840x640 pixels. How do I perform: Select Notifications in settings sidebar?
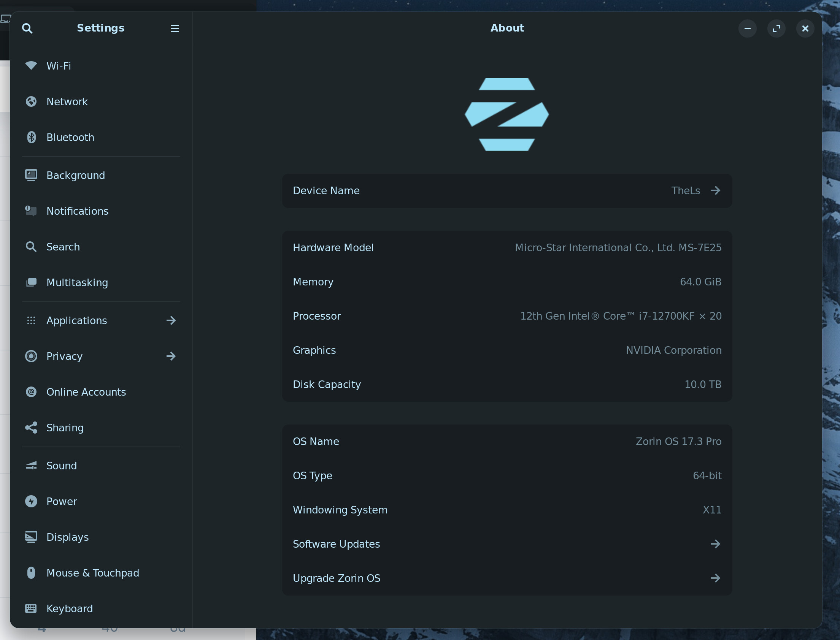coord(77,211)
